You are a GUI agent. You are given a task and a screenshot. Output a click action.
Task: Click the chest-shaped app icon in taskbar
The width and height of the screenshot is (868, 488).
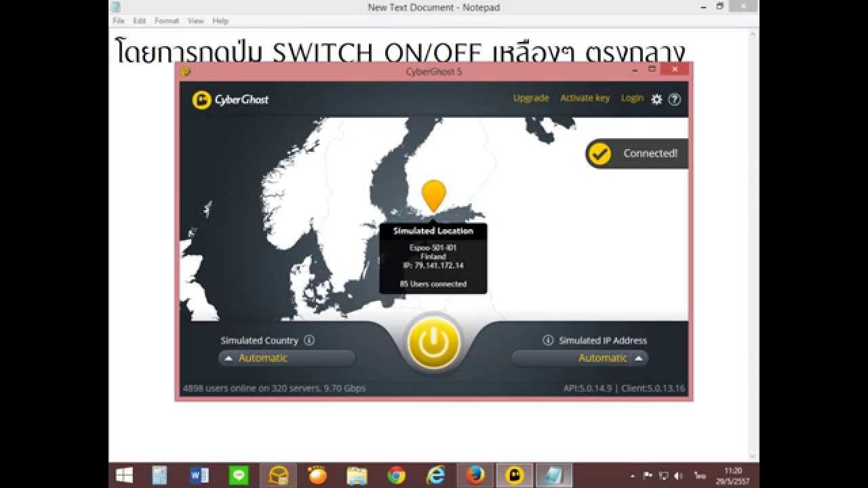(279, 475)
